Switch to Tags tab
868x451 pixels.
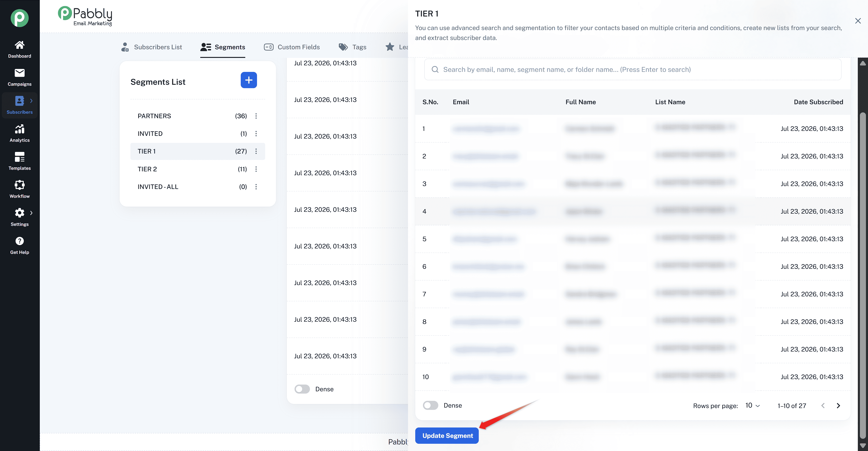(x=352, y=47)
